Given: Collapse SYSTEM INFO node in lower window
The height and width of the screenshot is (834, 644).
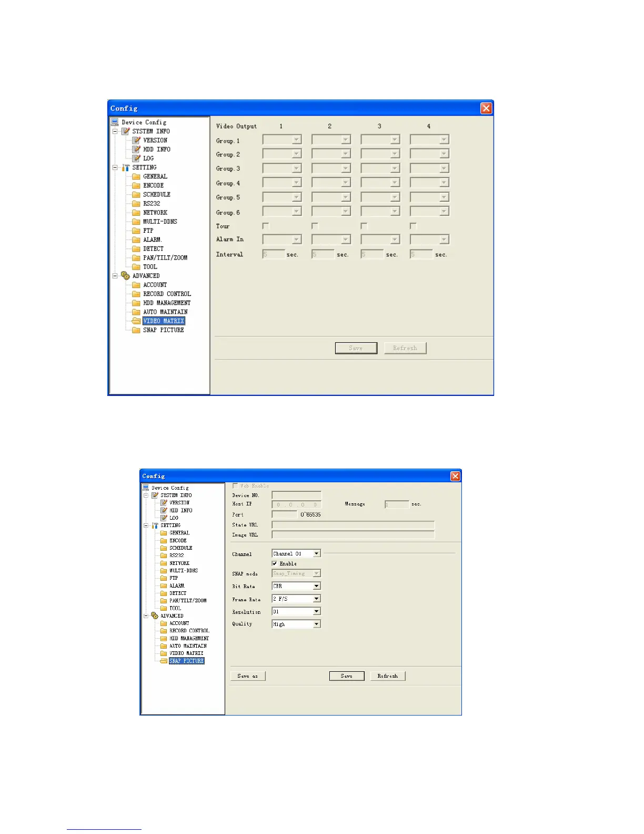Looking at the screenshot, I should (x=146, y=495).
